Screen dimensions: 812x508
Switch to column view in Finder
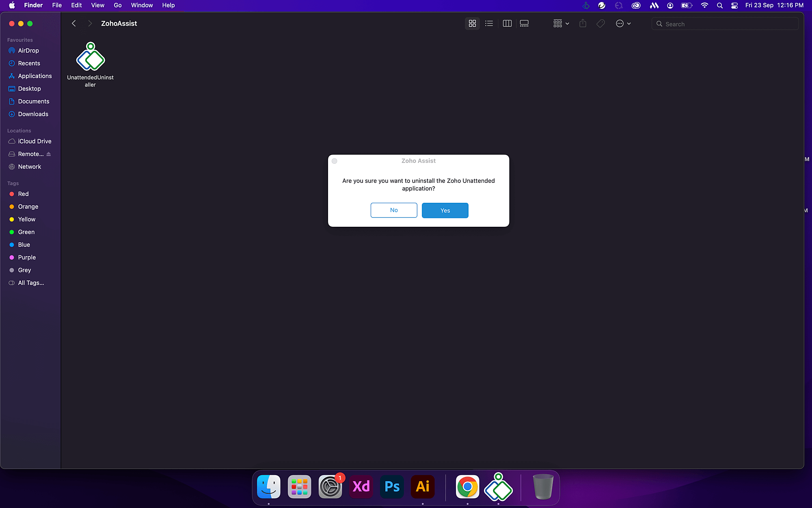click(507, 23)
